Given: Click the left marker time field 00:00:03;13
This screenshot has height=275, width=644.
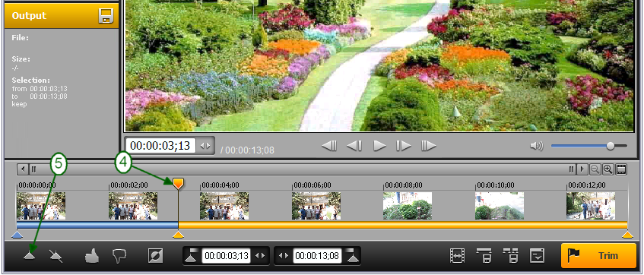Looking at the screenshot, I should pos(227,256).
